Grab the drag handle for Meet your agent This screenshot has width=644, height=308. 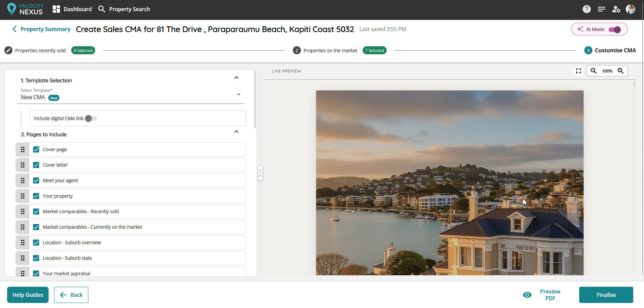23,180
